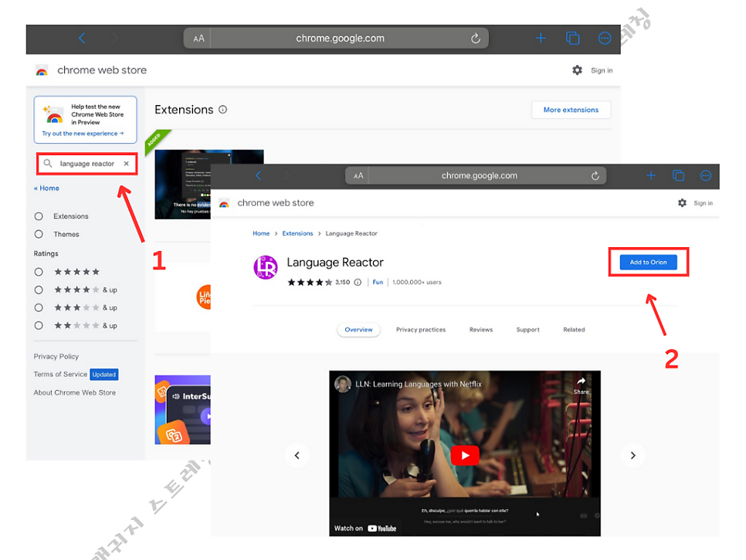Click Watch on YouTube link
The height and width of the screenshot is (560, 746).
pyautogui.click(x=365, y=528)
